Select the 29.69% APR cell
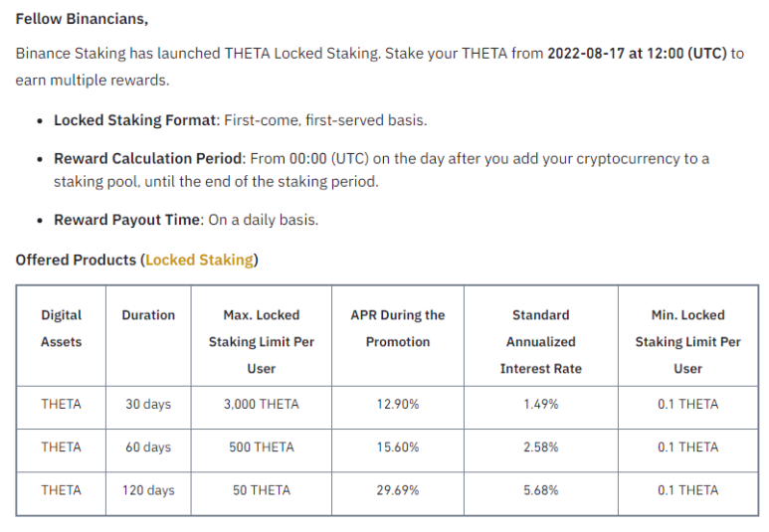This screenshot has height=532, width=769. click(x=398, y=490)
